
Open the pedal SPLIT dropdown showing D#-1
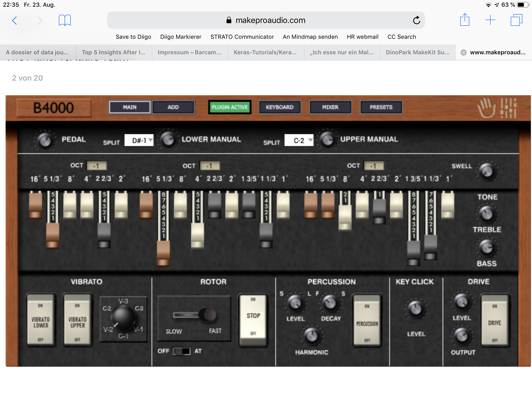139,140
